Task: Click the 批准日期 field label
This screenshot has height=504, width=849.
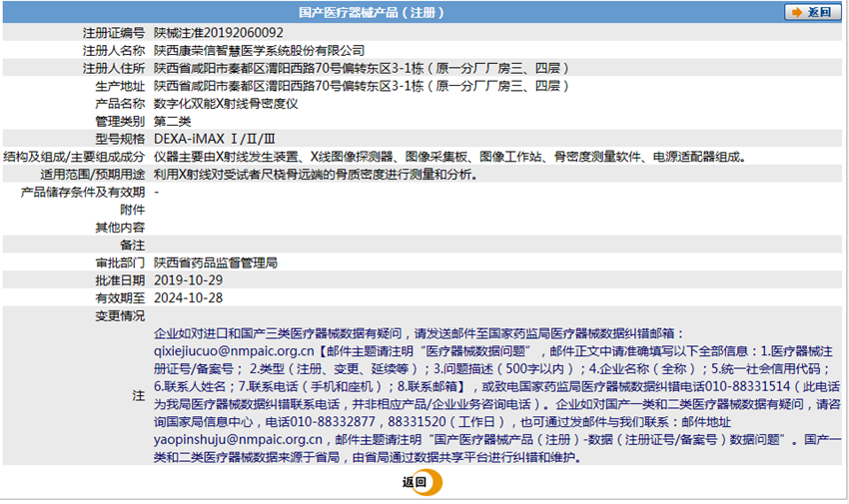Action: [120, 280]
